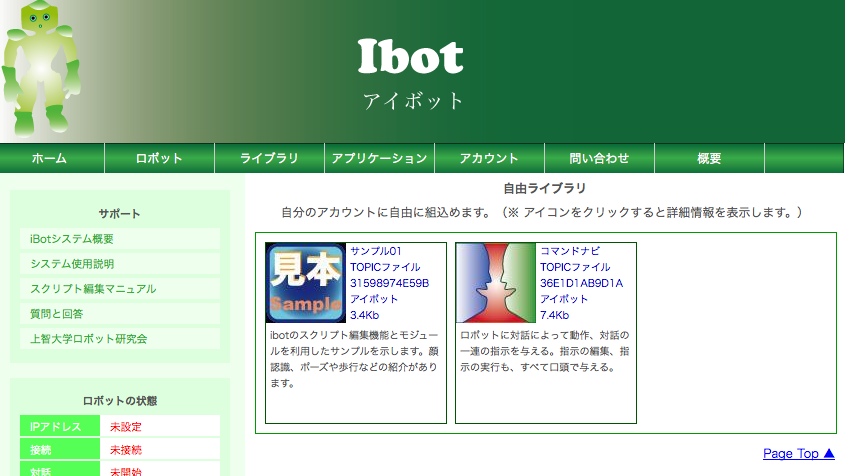Click the サポート panel heading
Image resolution: width=851 pixels, height=476 pixels.
(x=119, y=214)
